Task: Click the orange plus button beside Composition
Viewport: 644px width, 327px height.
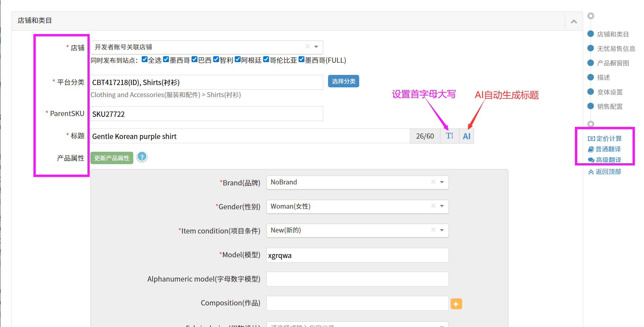Action: (456, 304)
